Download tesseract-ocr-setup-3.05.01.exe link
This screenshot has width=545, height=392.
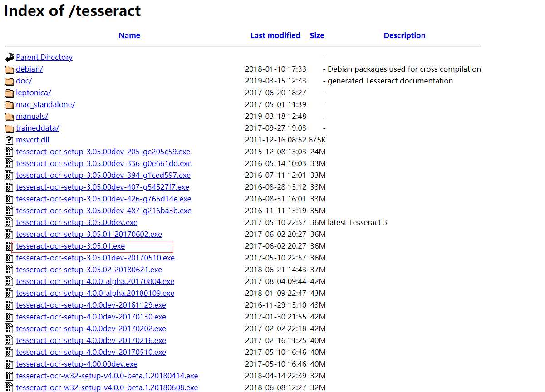[70, 246]
